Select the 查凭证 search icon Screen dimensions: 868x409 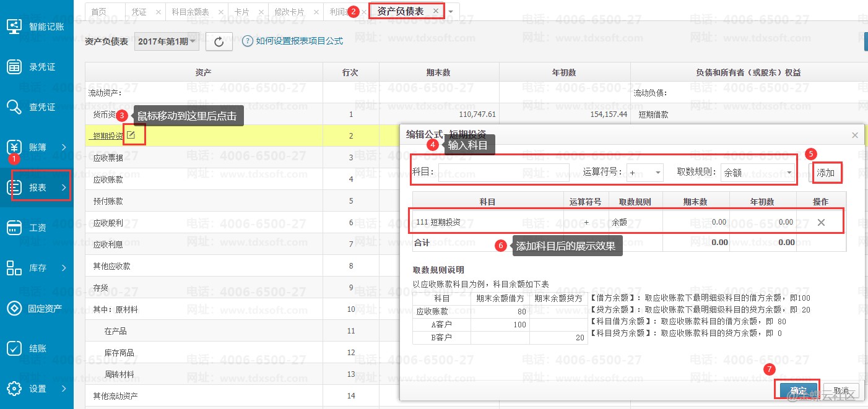point(14,107)
